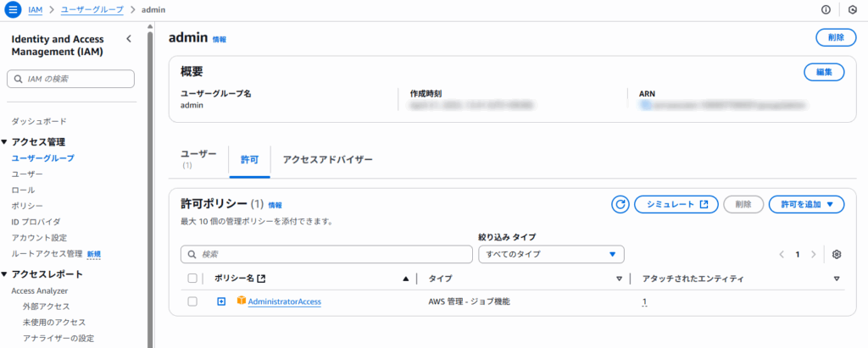Sort by アタッチされたエンティティ column arrow
Screen dimensions: 868x348
(x=837, y=279)
